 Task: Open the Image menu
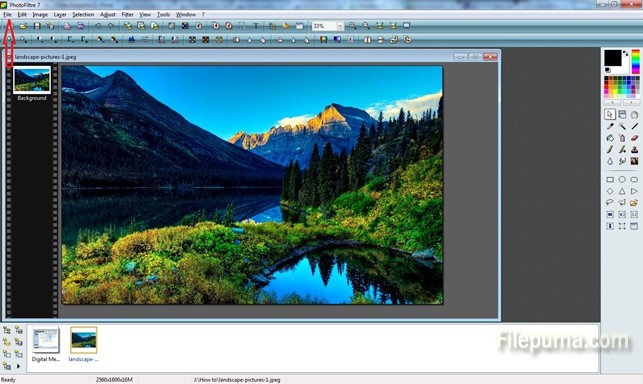pos(40,14)
